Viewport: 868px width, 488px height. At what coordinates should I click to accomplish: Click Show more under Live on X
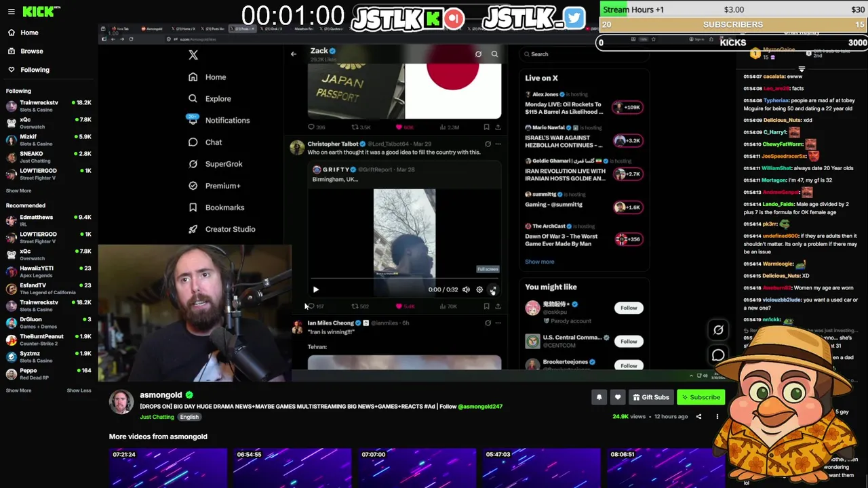[x=539, y=262]
